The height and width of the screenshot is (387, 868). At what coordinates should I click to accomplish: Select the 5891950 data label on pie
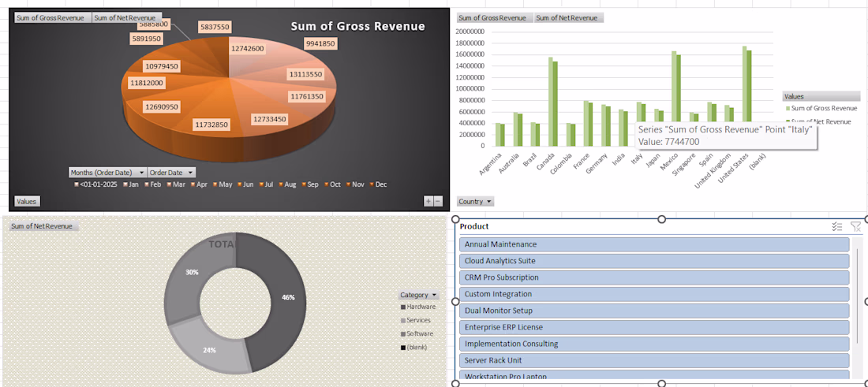[147, 39]
